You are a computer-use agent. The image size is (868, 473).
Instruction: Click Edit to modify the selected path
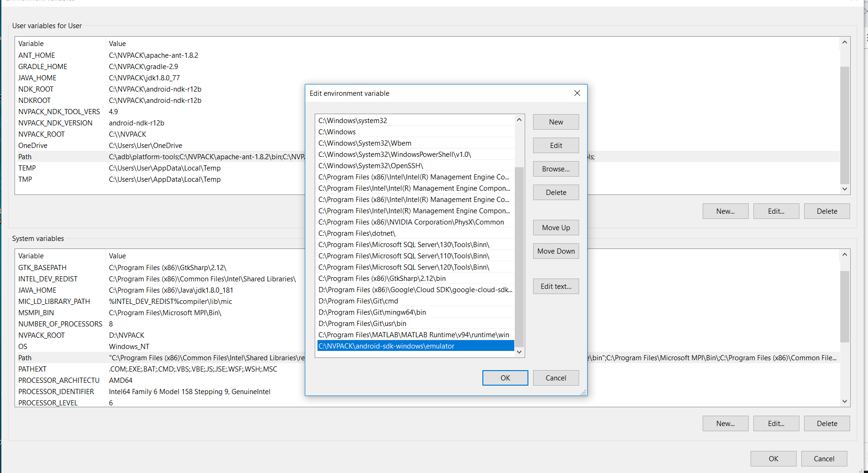(x=556, y=145)
